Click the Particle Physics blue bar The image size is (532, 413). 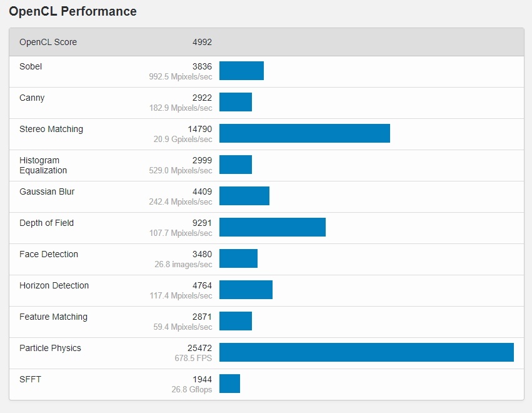[x=366, y=352]
